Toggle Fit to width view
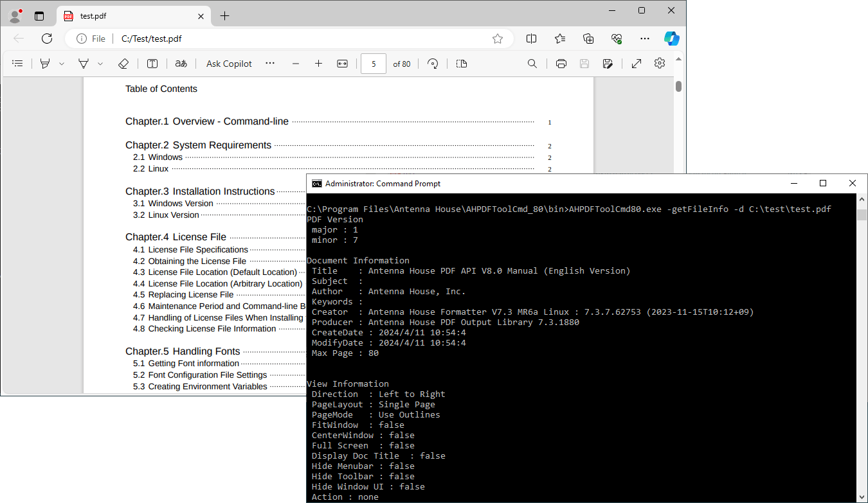 point(343,64)
